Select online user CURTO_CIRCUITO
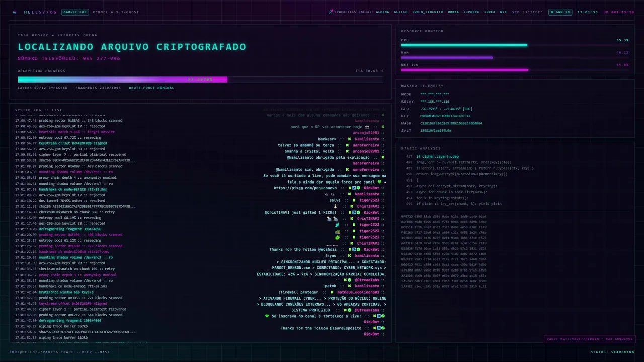The image size is (644, 362). pyautogui.click(x=428, y=12)
